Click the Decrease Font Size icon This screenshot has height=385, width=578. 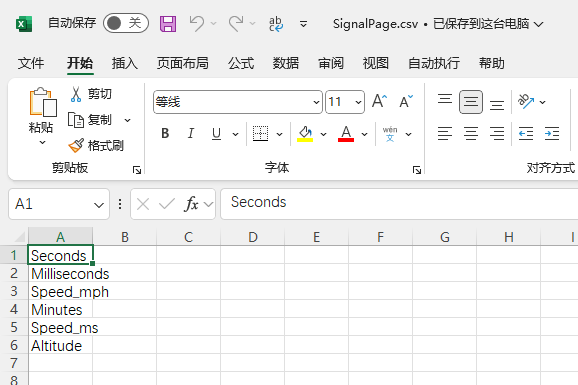tap(406, 101)
